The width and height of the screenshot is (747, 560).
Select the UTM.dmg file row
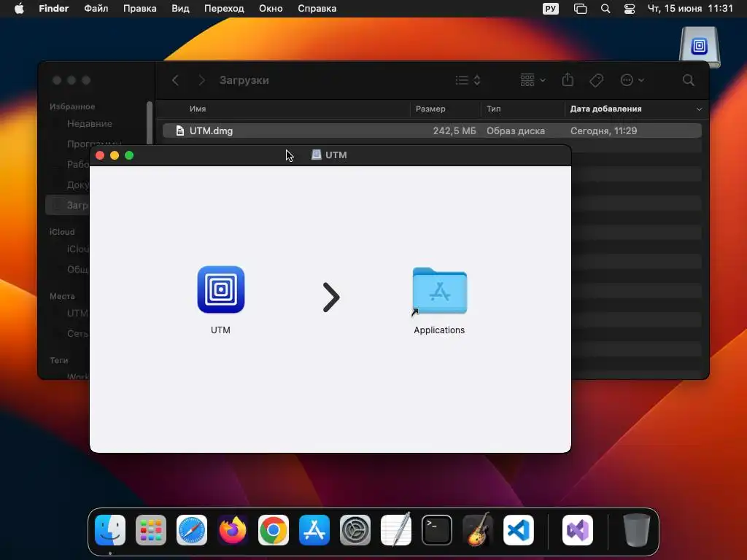click(432, 131)
